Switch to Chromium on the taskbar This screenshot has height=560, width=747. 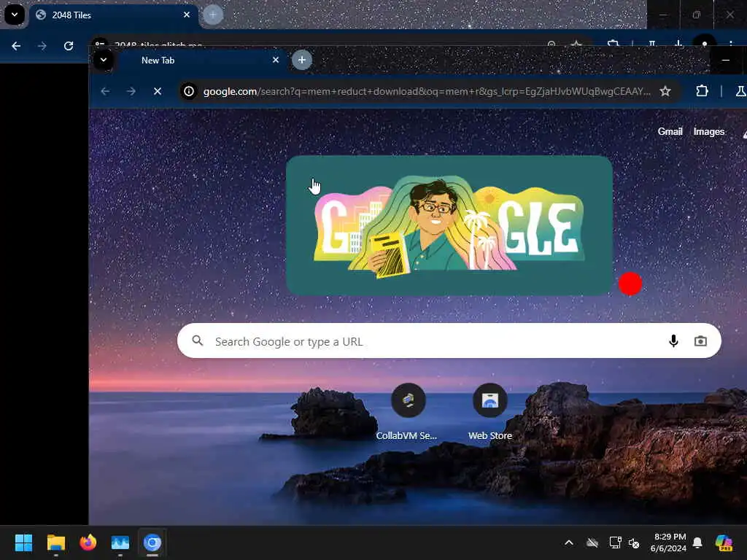coord(152,542)
